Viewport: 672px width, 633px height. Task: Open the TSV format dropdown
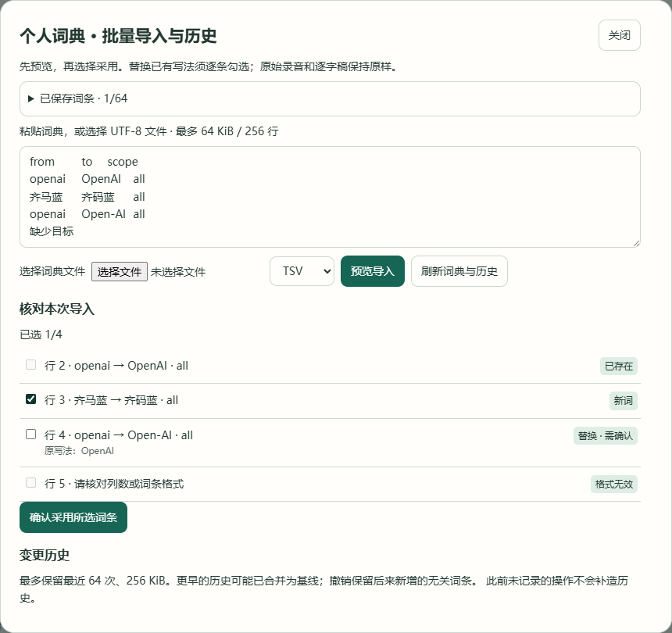click(302, 271)
